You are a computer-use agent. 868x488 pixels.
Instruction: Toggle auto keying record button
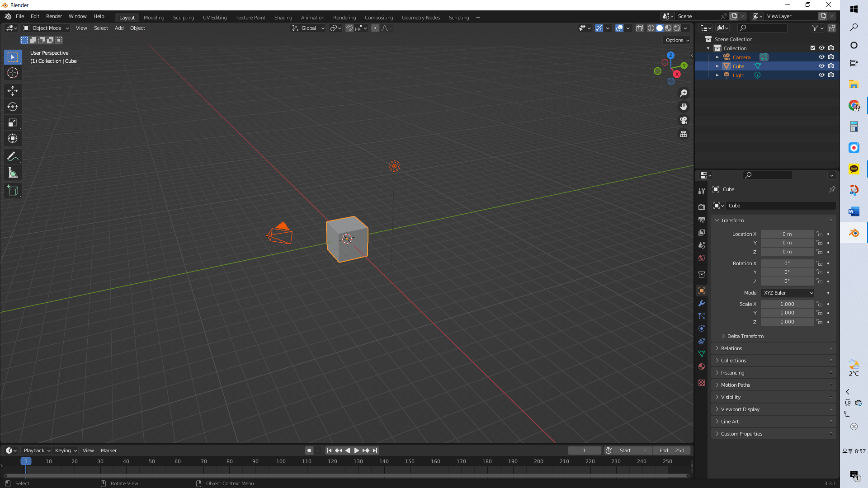[309, 450]
